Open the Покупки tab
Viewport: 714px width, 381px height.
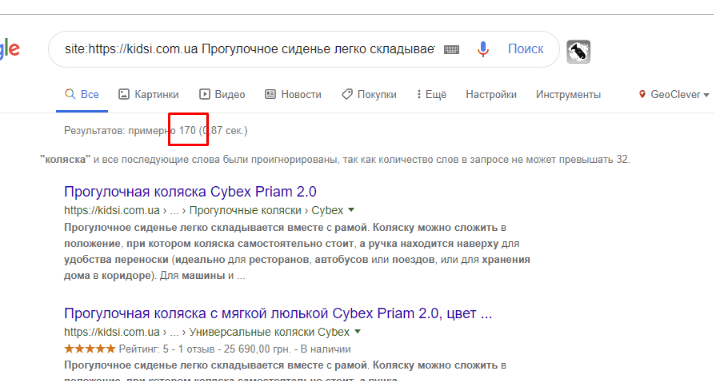pos(369,94)
